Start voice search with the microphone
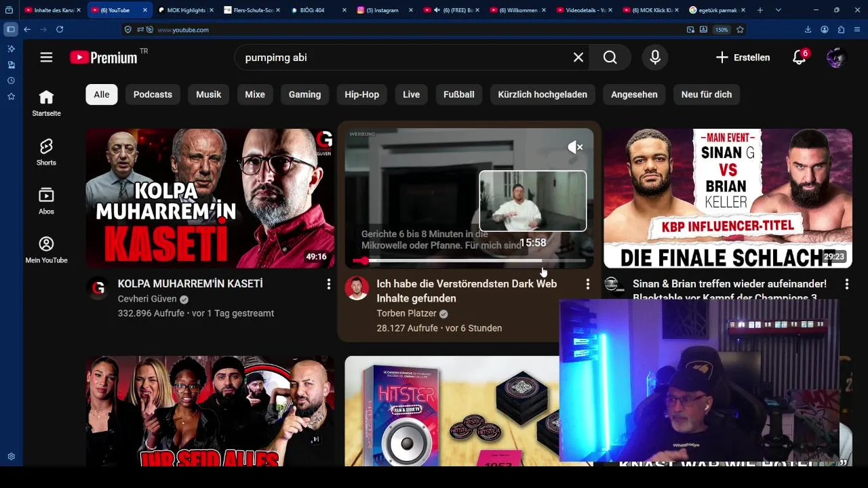This screenshot has height=488, width=868. click(x=655, y=58)
